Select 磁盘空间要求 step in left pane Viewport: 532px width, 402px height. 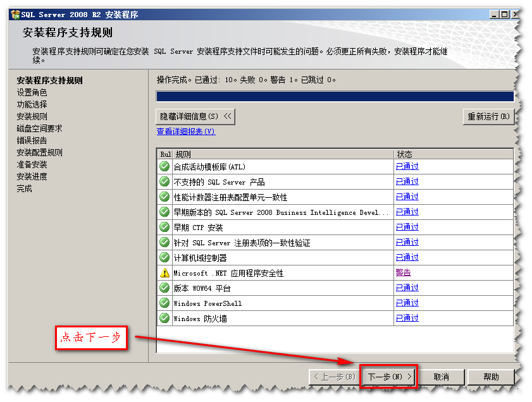39,128
